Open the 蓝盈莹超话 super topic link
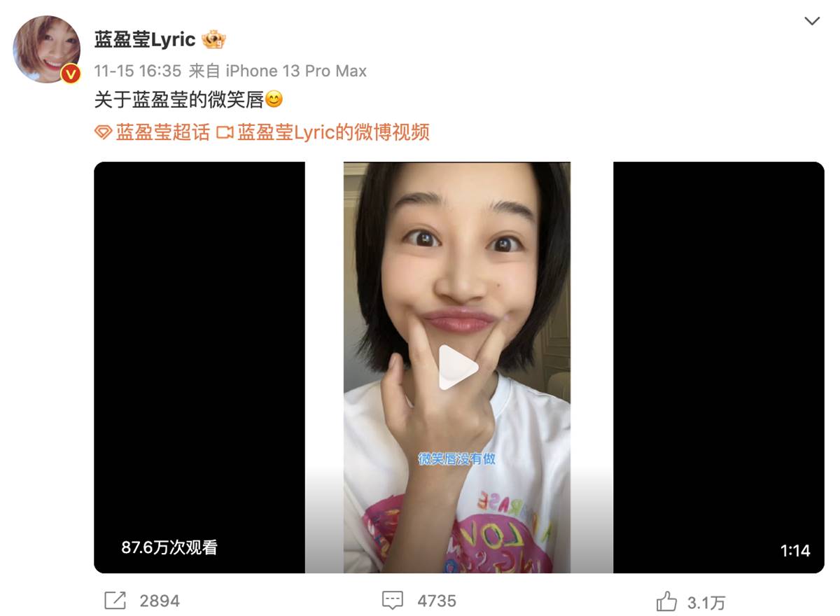This screenshot has height=616, width=840. (x=162, y=132)
